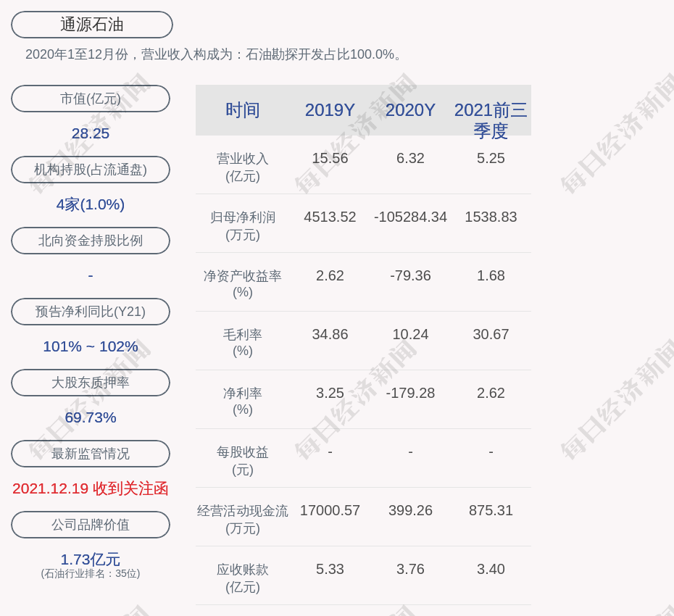Click the net margin value 3.25
Screen dimensions: 674x616
tap(330, 393)
